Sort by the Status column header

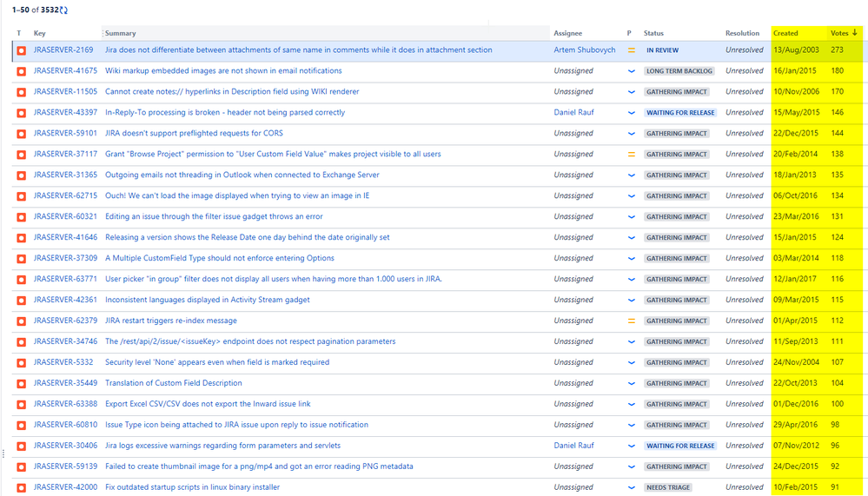(x=653, y=33)
